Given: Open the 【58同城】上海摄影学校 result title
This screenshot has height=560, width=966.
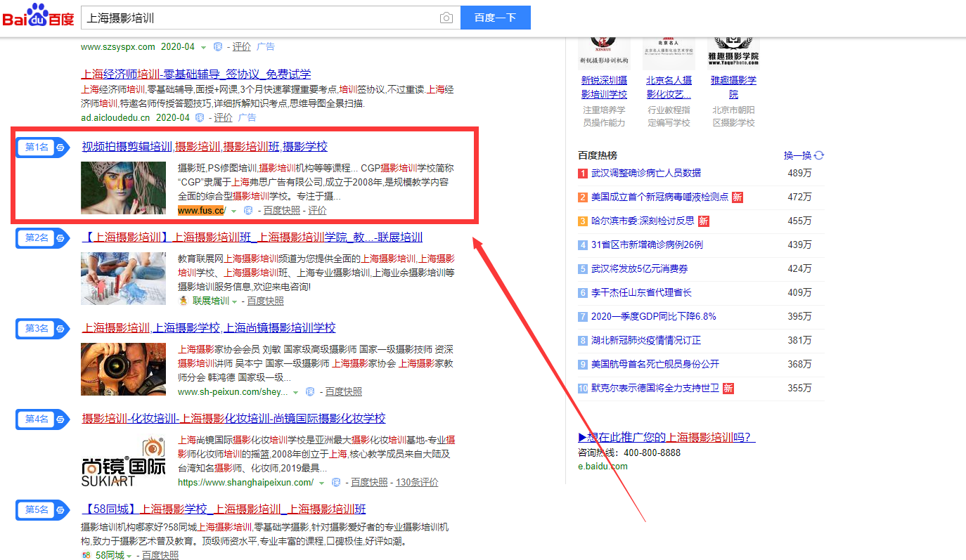Looking at the screenshot, I should [x=224, y=509].
